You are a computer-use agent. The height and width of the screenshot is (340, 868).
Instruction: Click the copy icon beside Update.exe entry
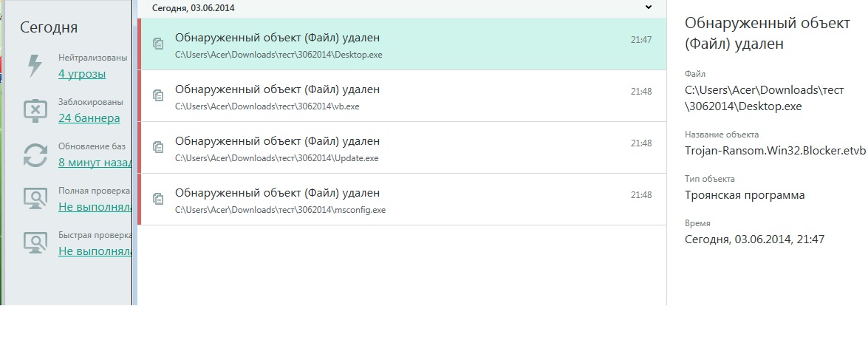click(157, 147)
